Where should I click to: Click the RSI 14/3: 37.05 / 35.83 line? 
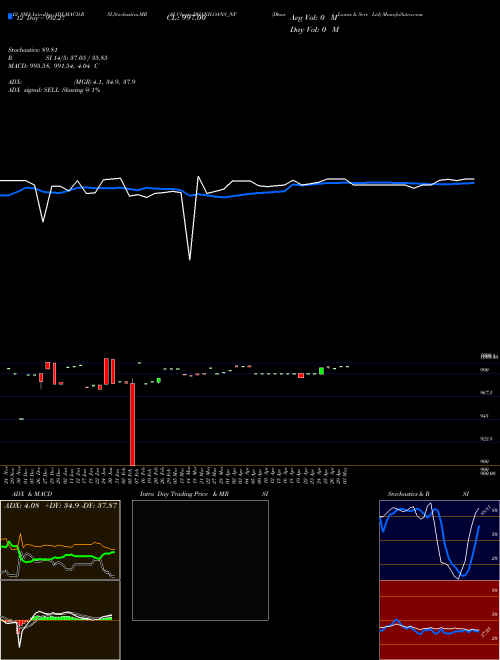[58, 58]
